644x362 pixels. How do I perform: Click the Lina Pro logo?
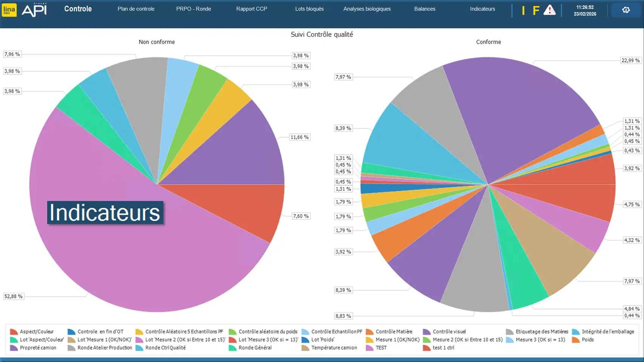click(x=9, y=10)
